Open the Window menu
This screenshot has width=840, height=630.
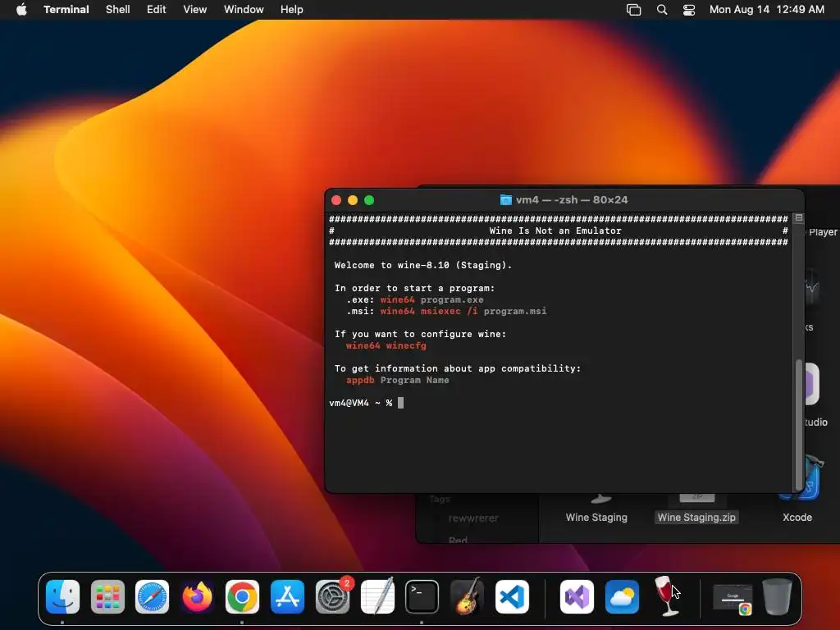click(x=244, y=9)
